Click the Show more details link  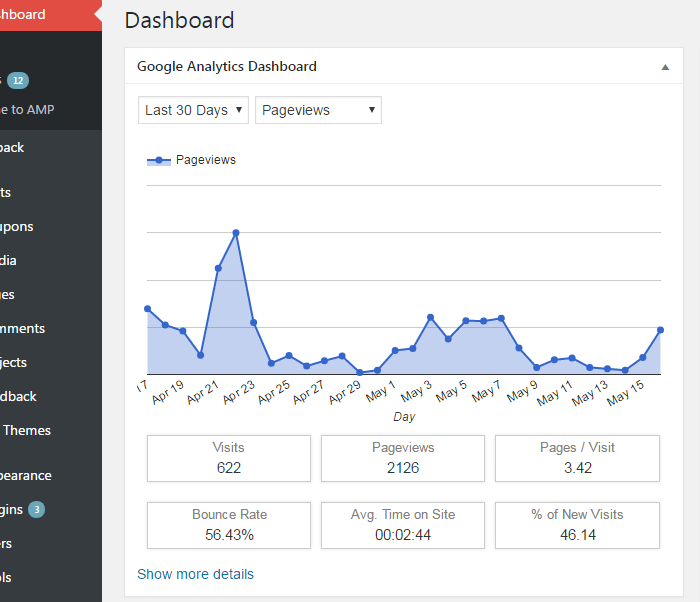195,574
